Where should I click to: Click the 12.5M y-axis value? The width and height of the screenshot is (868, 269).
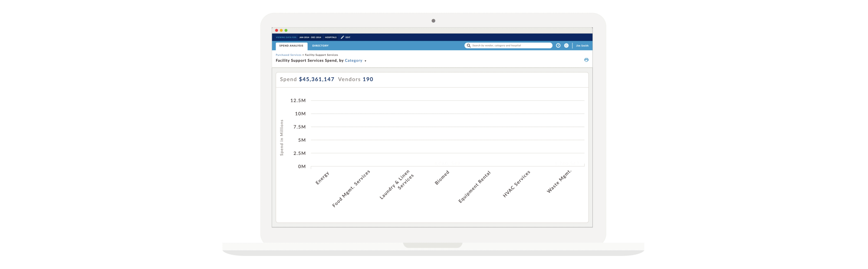[x=298, y=101]
